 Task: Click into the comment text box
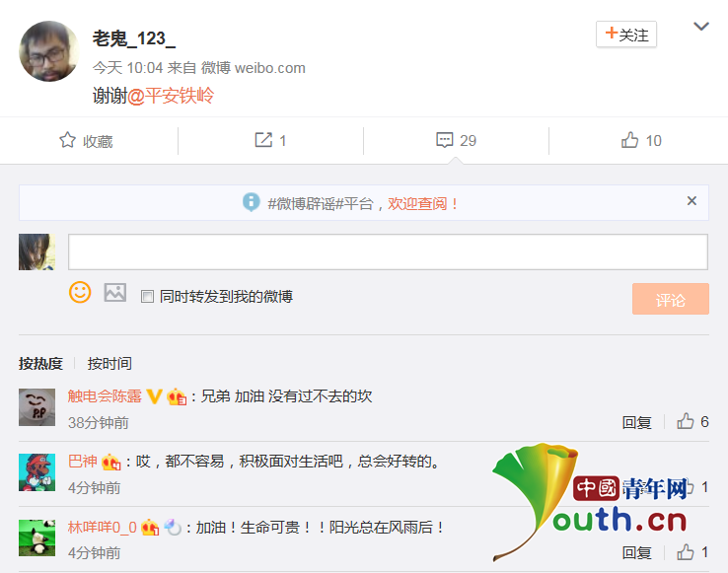(x=388, y=251)
